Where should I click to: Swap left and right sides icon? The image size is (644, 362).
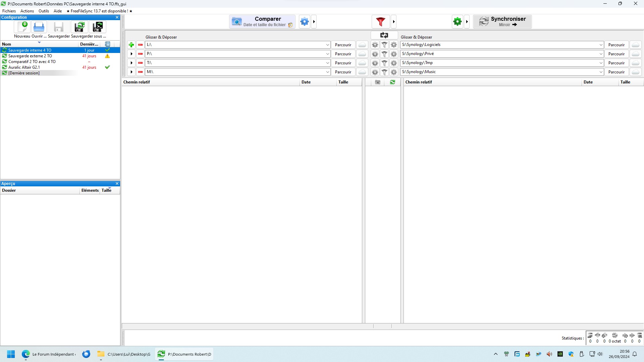click(384, 35)
